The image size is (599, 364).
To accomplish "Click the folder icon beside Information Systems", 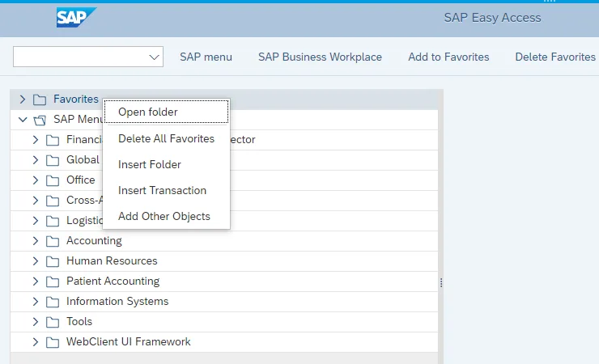I will (53, 302).
